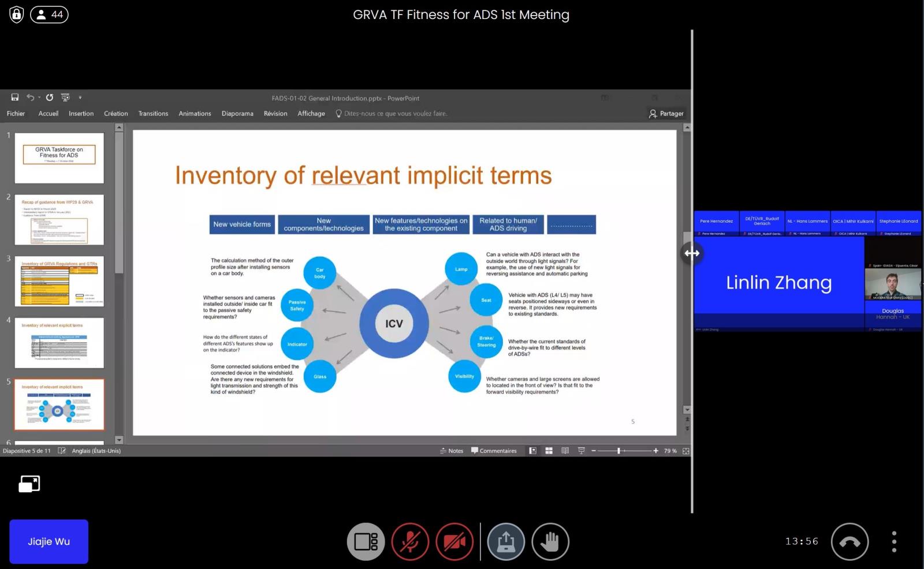Open the layout panel icon
This screenshot has width=924, height=569.
point(366,541)
